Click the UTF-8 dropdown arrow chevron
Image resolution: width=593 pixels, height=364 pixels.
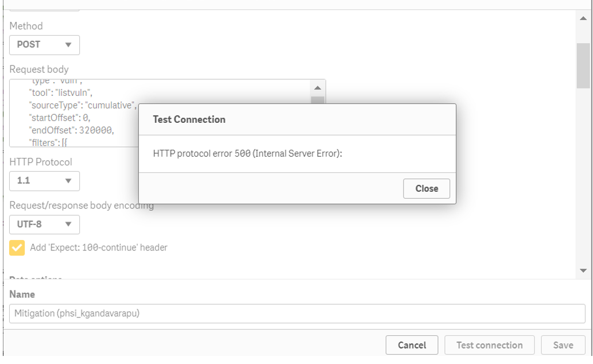70,224
